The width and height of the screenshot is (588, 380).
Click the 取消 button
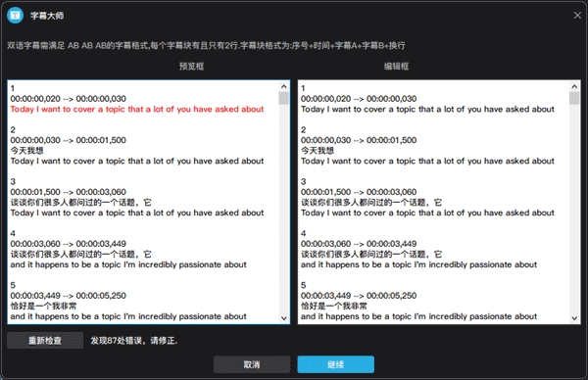(x=252, y=364)
